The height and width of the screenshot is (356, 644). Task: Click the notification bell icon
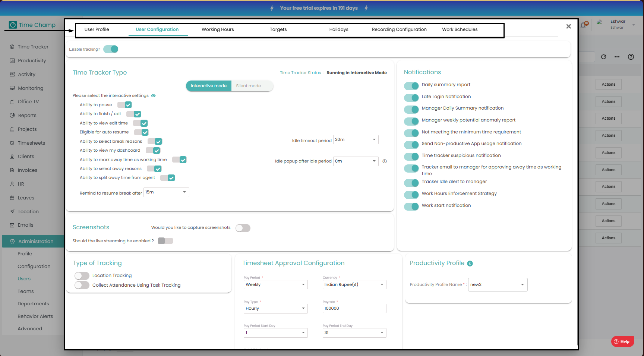coord(584,25)
